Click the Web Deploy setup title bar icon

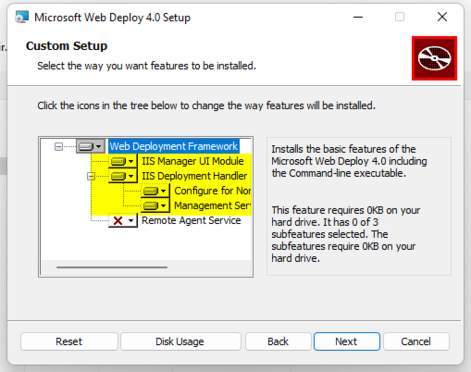coord(22,17)
